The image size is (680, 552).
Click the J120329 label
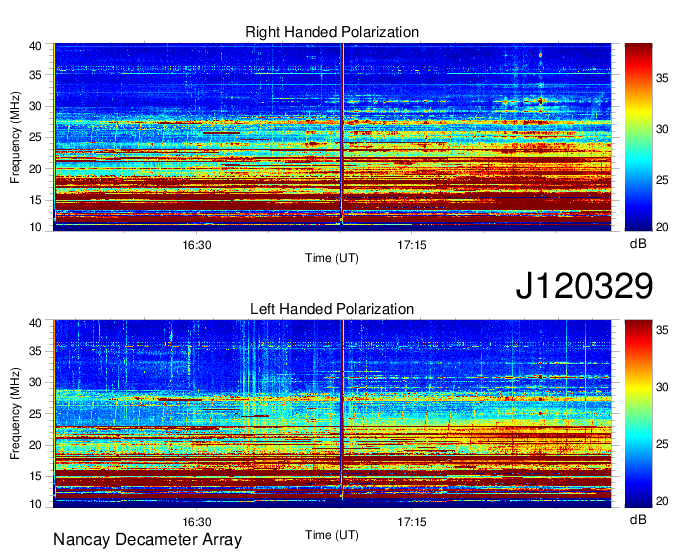tap(584, 286)
